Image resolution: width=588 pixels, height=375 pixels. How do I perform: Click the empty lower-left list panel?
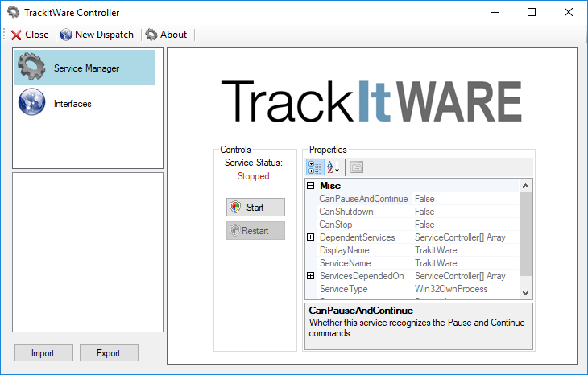tap(88, 252)
